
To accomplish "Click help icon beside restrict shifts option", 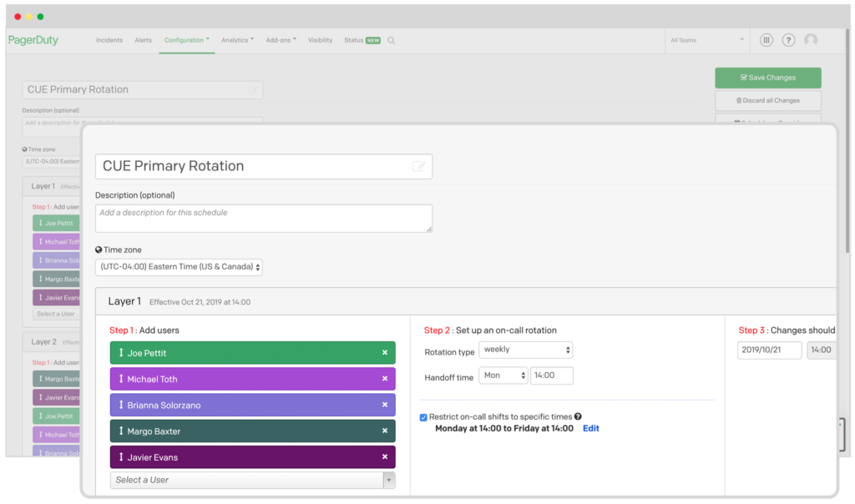I will [x=578, y=416].
